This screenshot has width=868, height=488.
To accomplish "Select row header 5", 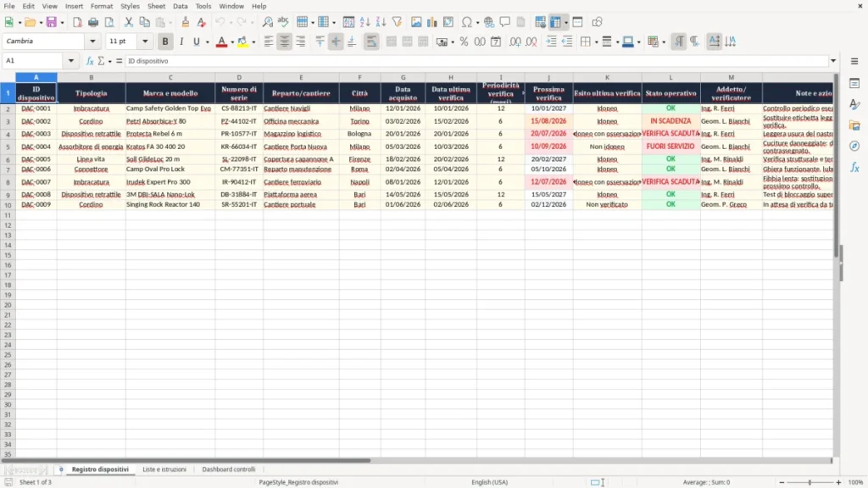I will 8,147.
